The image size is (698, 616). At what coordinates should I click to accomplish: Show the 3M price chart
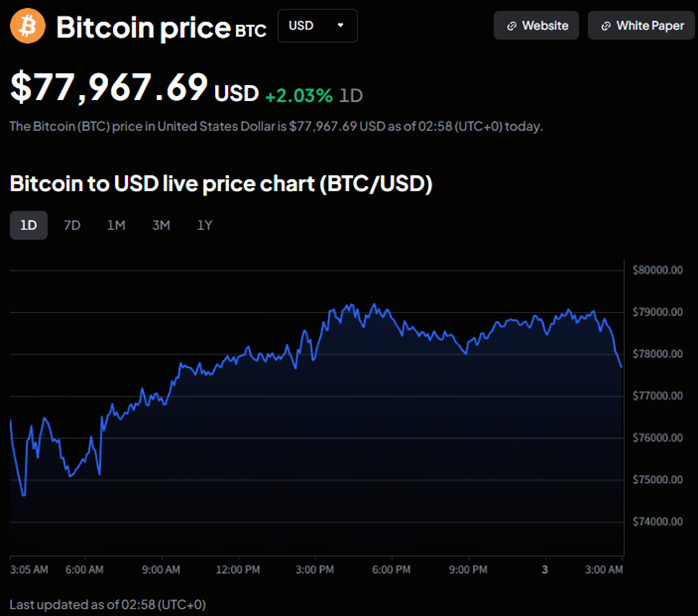161,225
